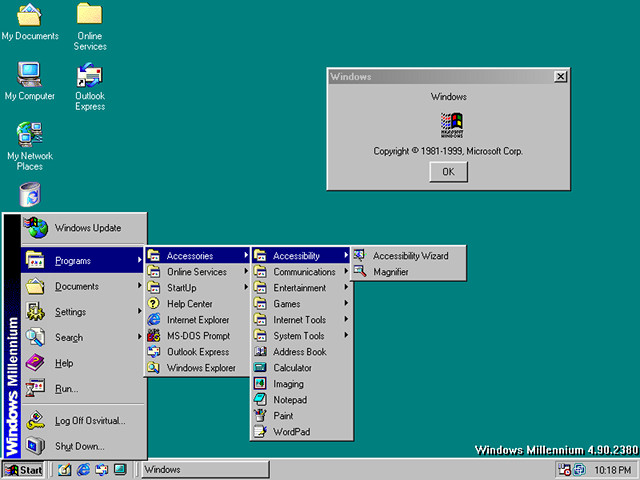Choose Help from the Start menu
Image resolution: width=640 pixels, height=480 pixels.
82,363
